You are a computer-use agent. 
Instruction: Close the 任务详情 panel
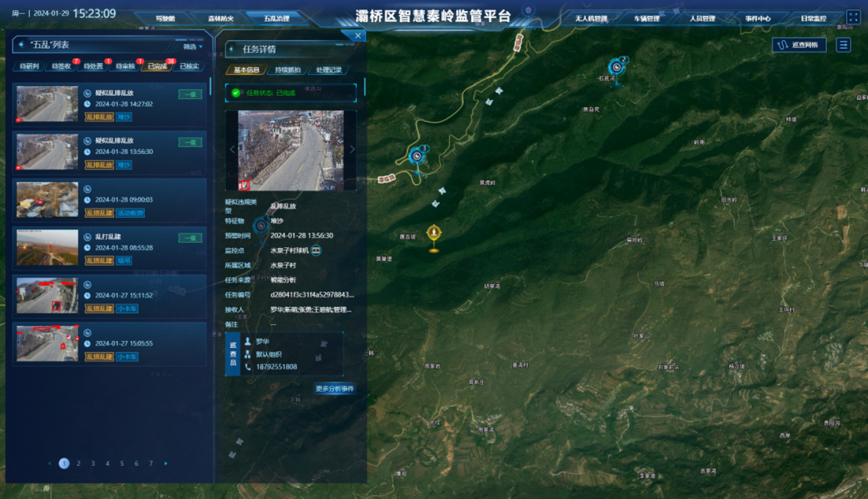[357, 35]
